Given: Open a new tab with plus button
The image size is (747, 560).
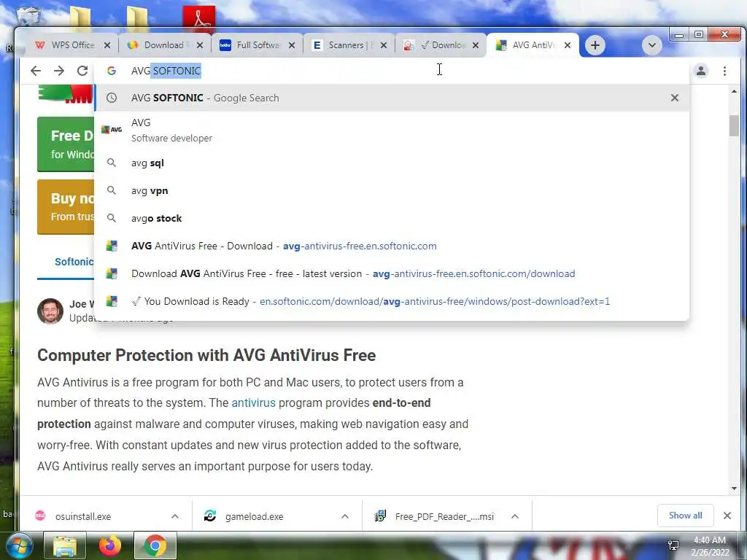Looking at the screenshot, I should point(595,45).
